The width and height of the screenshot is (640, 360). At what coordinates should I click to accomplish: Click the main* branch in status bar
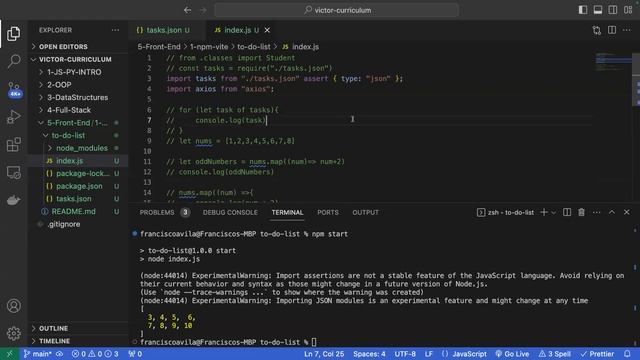point(38,354)
